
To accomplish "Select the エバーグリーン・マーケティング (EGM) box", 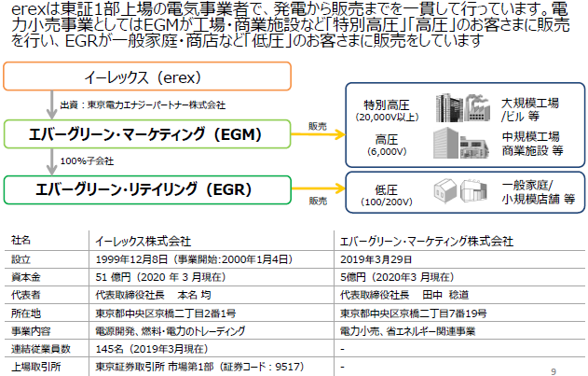I will point(147,134).
